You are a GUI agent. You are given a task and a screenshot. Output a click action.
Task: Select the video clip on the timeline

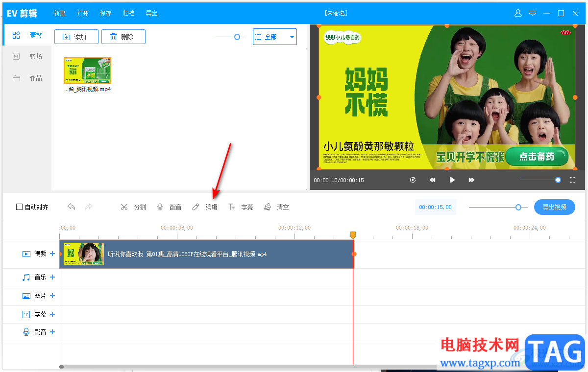point(206,254)
